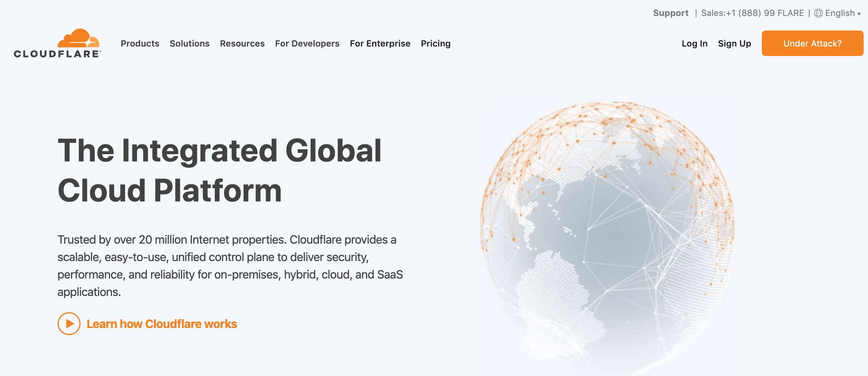Click the Sign Up link
This screenshot has height=376, width=868.
(734, 44)
